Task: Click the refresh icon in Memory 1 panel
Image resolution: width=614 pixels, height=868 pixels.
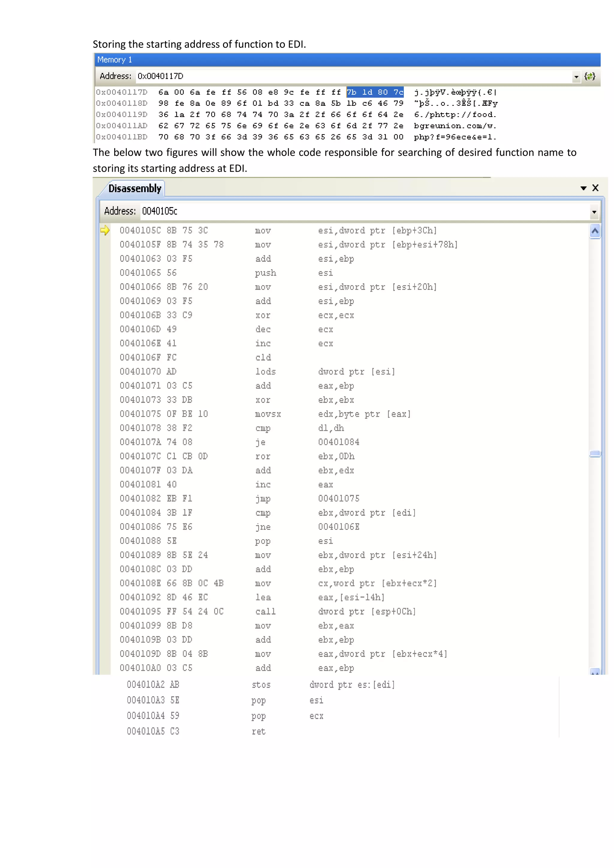Action: (589, 76)
